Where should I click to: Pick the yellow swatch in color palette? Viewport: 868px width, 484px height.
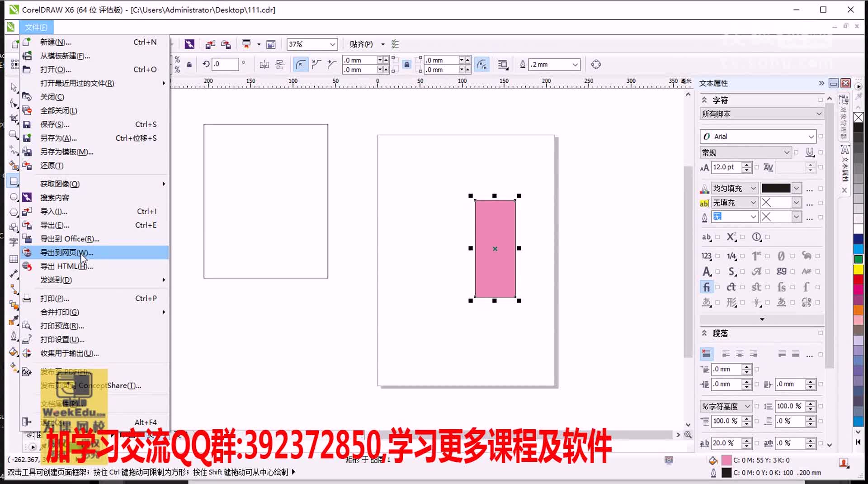858,270
